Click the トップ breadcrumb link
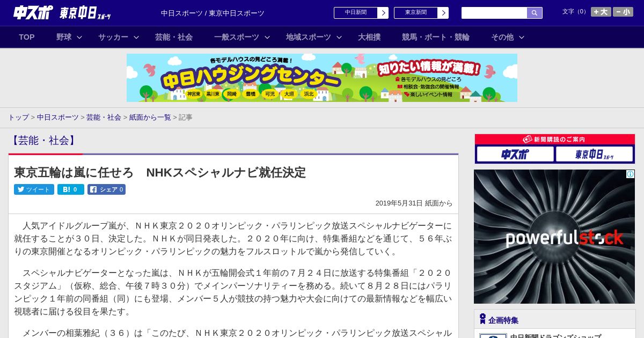The height and width of the screenshot is (338, 644). click(x=18, y=117)
